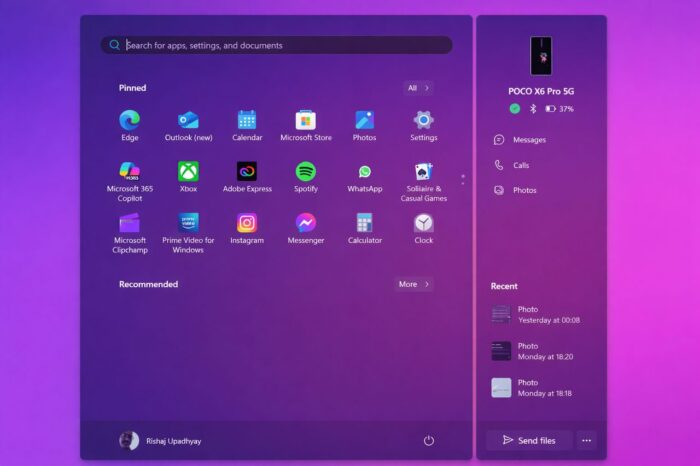Focus the Search for apps field
Screen dimensions: 700x466
point(277,45)
